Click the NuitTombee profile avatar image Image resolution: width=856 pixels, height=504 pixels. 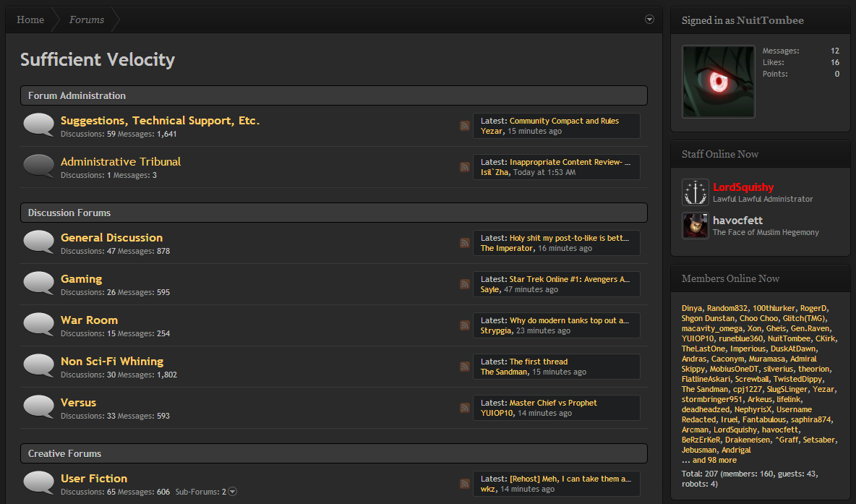click(718, 82)
